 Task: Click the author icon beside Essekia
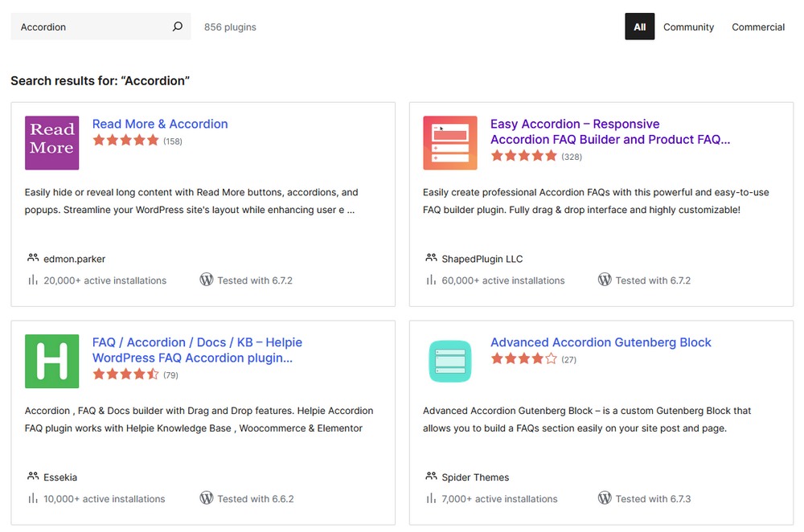(x=33, y=476)
